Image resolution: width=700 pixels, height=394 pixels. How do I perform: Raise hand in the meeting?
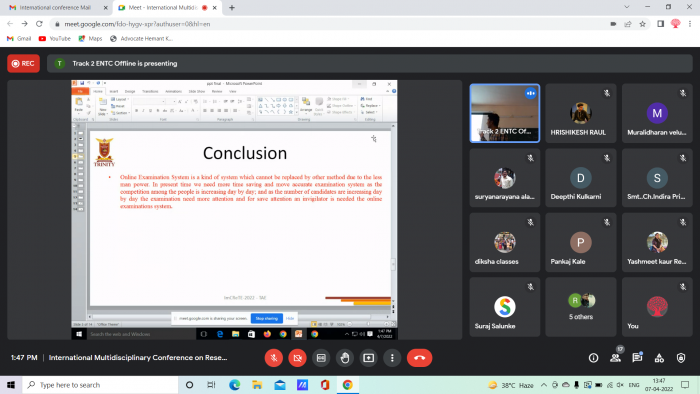click(345, 358)
